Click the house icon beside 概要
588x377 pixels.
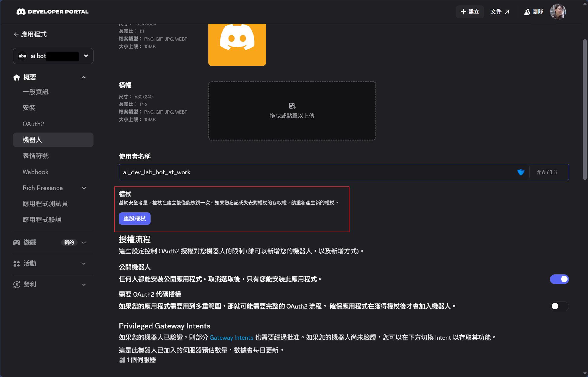coord(17,78)
